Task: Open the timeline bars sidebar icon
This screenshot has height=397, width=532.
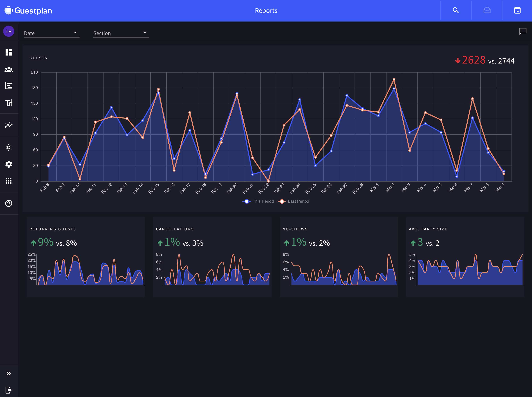Action: coord(9,86)
